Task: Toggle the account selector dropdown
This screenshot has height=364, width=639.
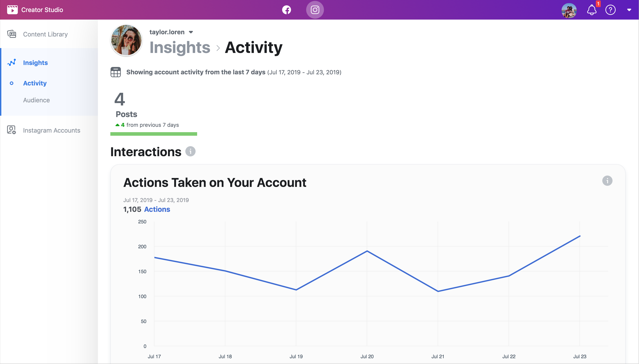Action: click(191, 32)
